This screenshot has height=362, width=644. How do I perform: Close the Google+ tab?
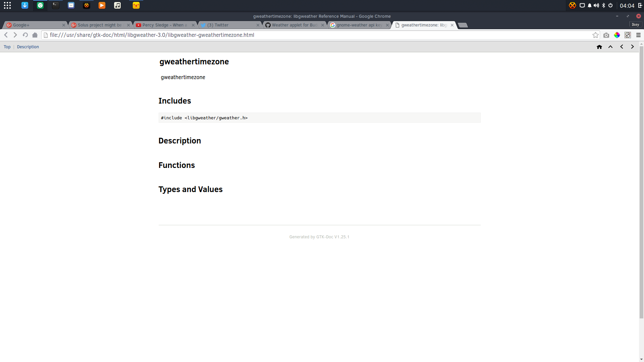pos(64,25)
